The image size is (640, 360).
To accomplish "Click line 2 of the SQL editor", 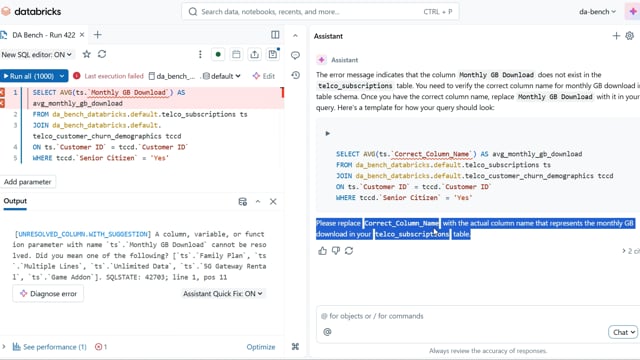I will point(140,114).
